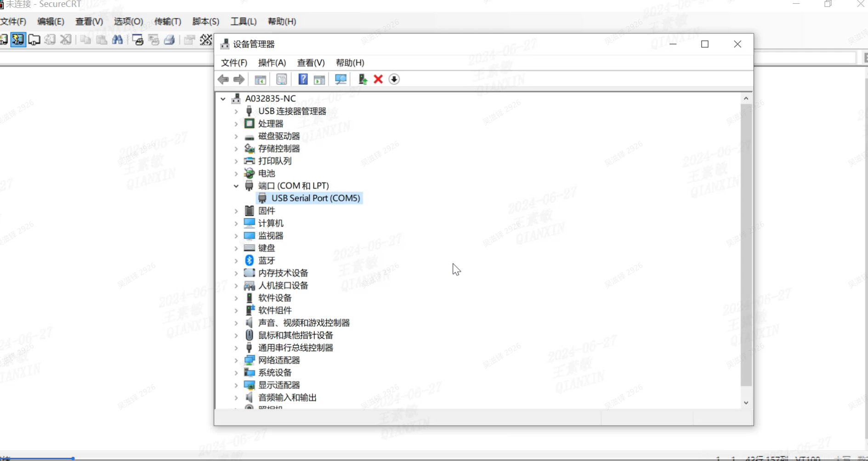868x461 pixels.
Task: Expand 键盘 node
Action: click(236, 248)
